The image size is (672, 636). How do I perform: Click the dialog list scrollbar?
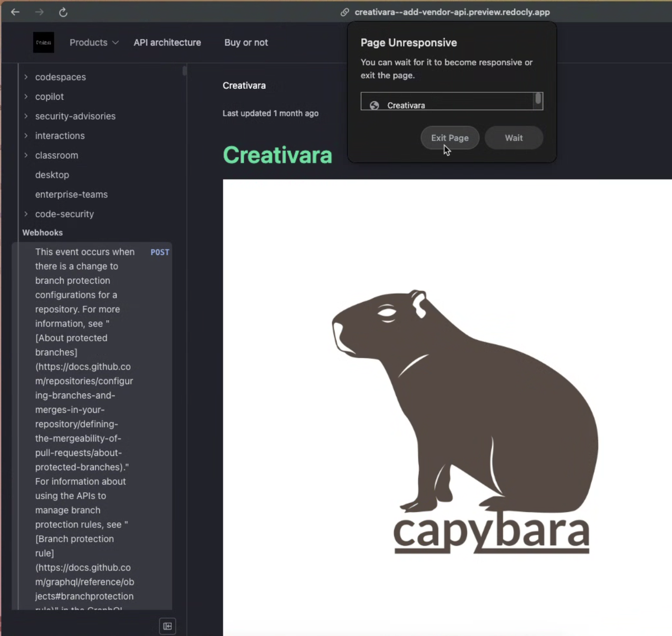point(538,99)
